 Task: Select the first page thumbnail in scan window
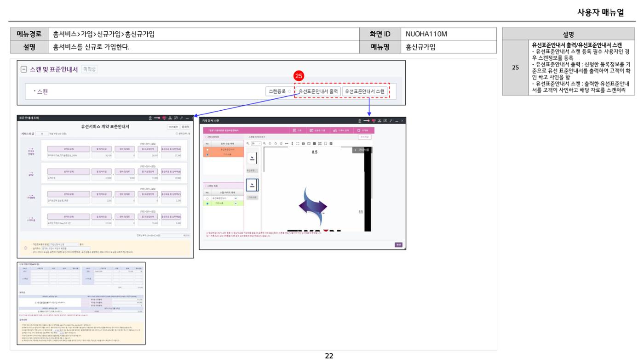click(x=253, y=158)
